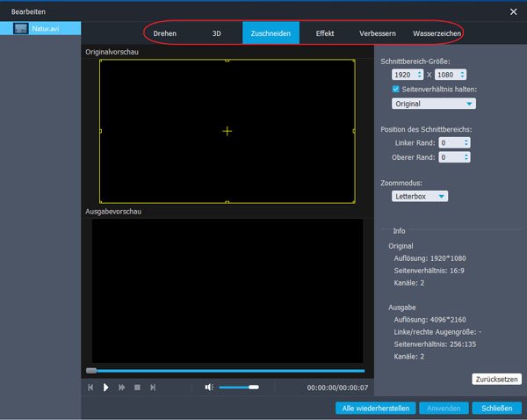
Task: Click on the volume slider
Action: (238, 387)
